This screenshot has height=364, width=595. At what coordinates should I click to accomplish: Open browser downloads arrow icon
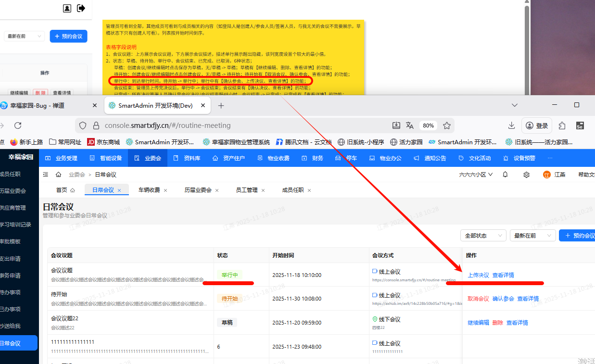(512, 126)
